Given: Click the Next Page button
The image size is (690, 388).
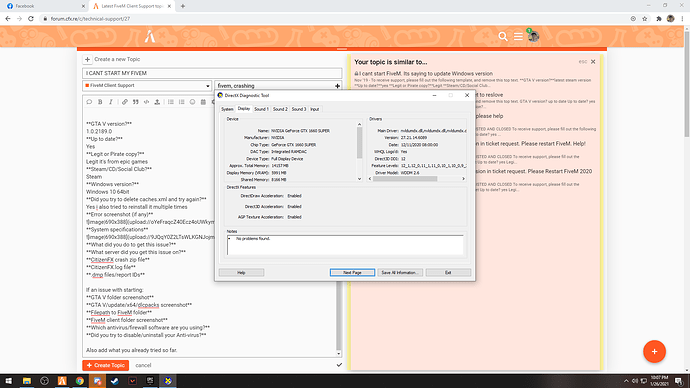Looking at the screenshot, I should pos(352,273).
